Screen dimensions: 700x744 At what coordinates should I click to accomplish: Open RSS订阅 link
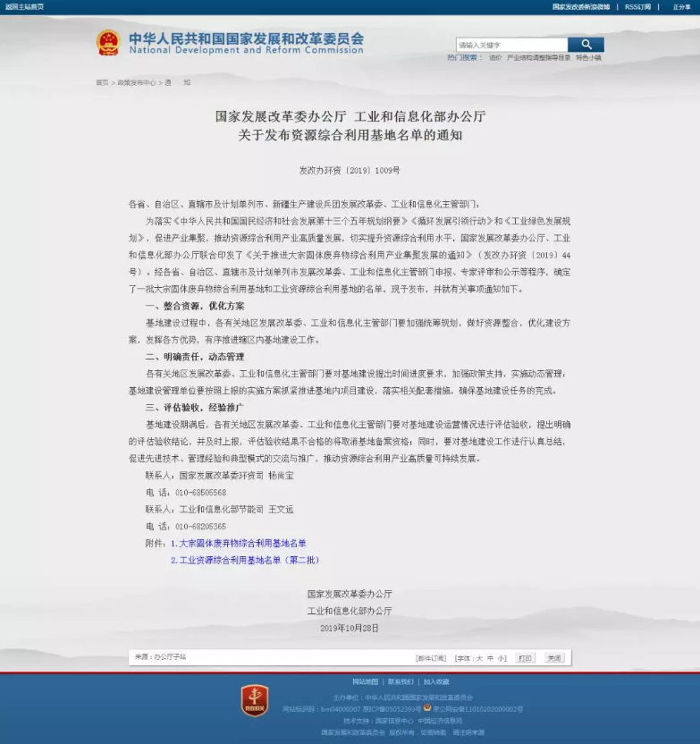(637, 6)
